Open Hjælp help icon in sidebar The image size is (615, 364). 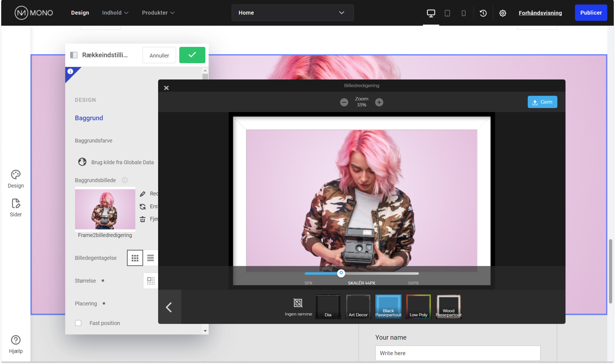pos(16,340)
